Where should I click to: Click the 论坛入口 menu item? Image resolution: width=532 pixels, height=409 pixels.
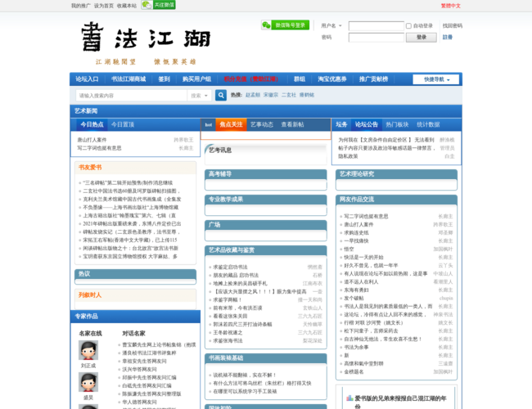tap(87, 79)
